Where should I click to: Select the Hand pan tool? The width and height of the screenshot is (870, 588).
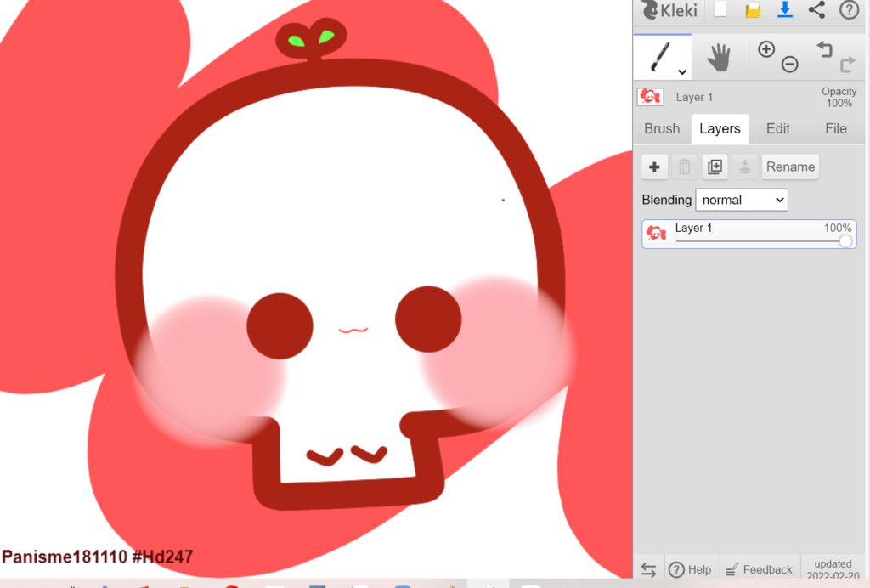point(719,57)
